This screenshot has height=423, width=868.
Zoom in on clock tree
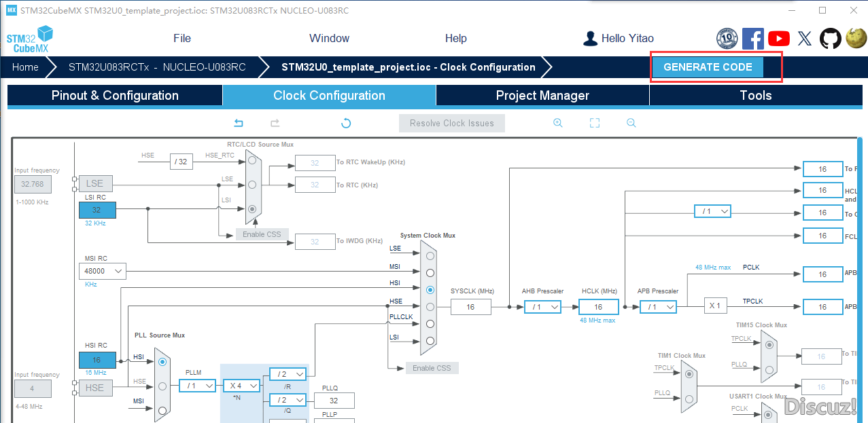coord(558,123)
